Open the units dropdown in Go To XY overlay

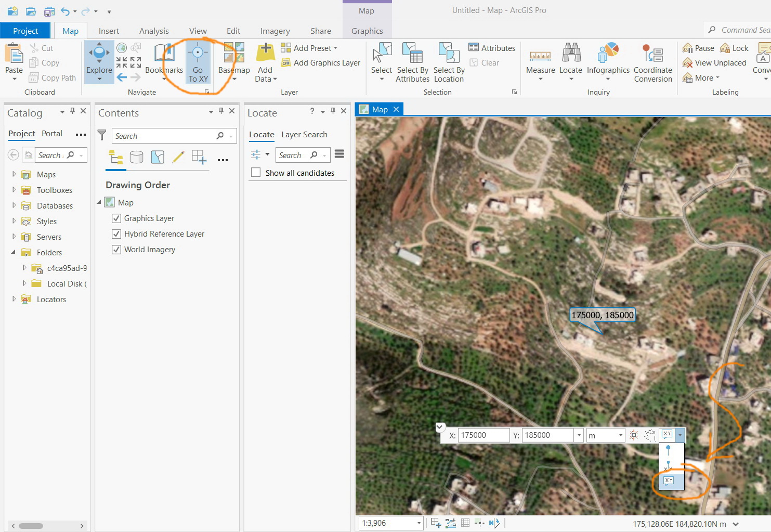tap(621, 435)
